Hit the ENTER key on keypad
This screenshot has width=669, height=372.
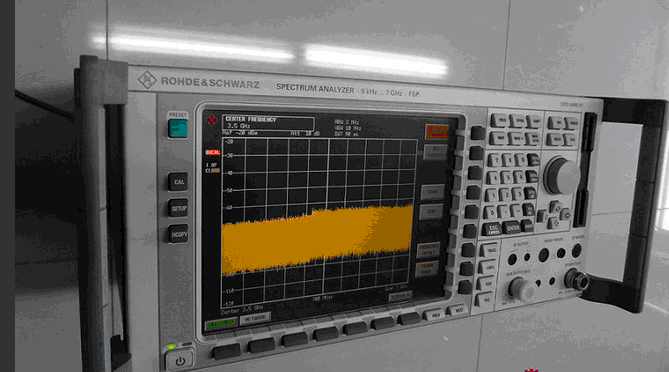[x=512, y=228]
